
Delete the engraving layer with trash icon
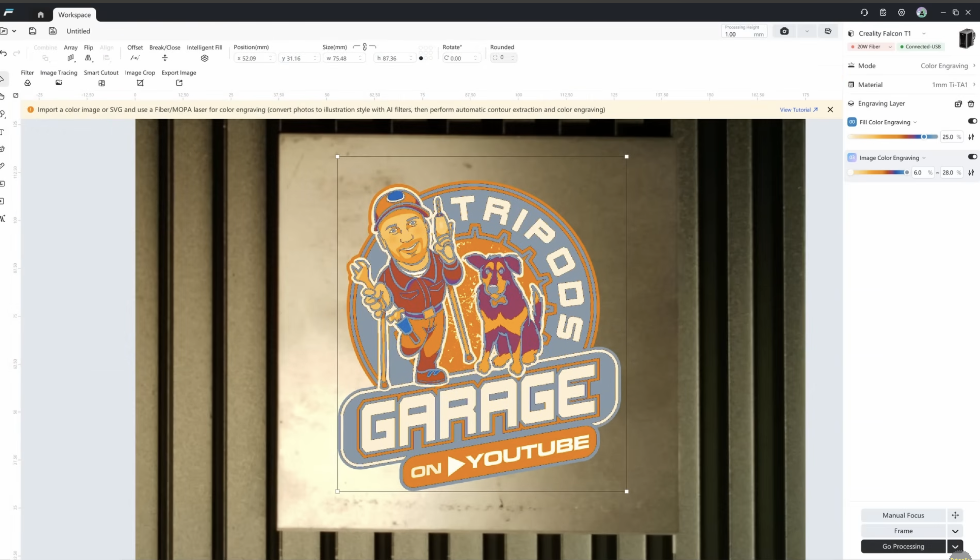pos(971,104)
